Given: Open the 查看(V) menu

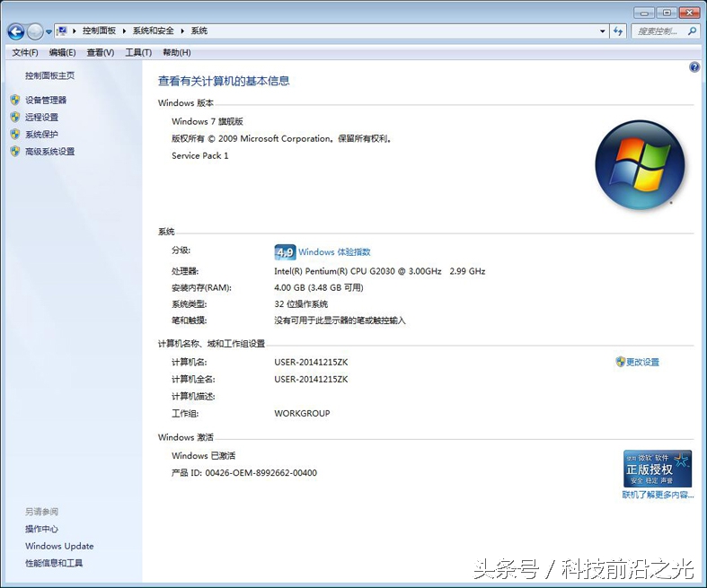Looking at the screenshot, I should click(x=100, y=53).
